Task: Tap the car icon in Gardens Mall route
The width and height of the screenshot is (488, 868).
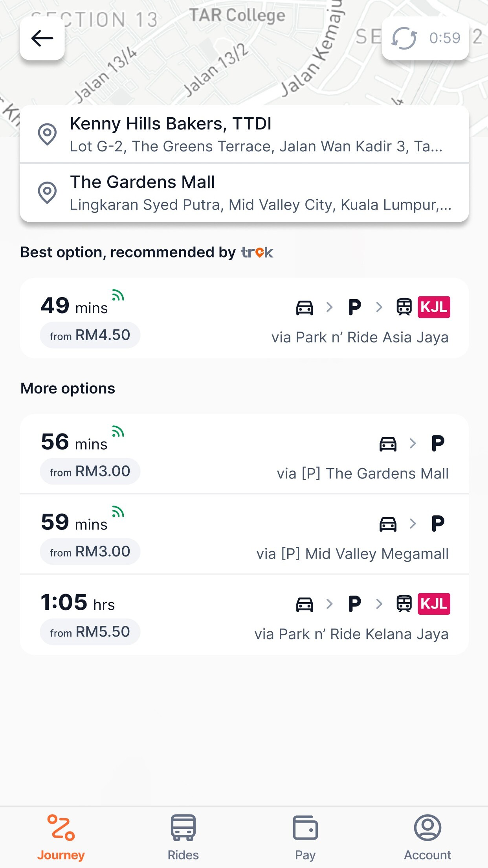Action: click(388, 444)
